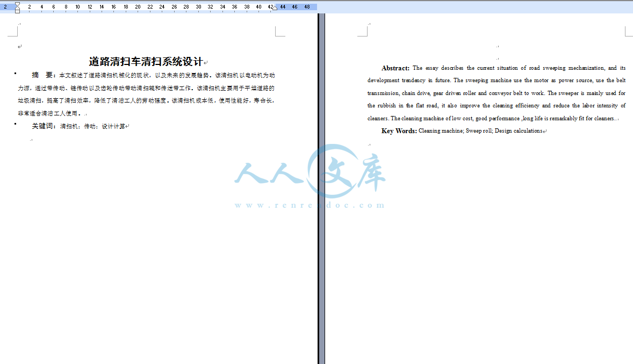Click the line beginning 'development trendency in future'
The image size is (633, 364).
point(497,81)
